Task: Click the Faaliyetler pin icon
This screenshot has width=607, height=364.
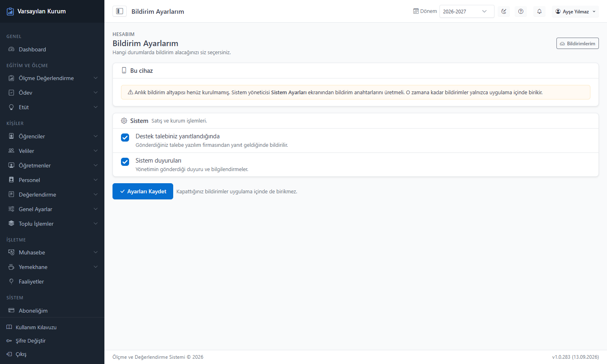Action: coord(11,281)
